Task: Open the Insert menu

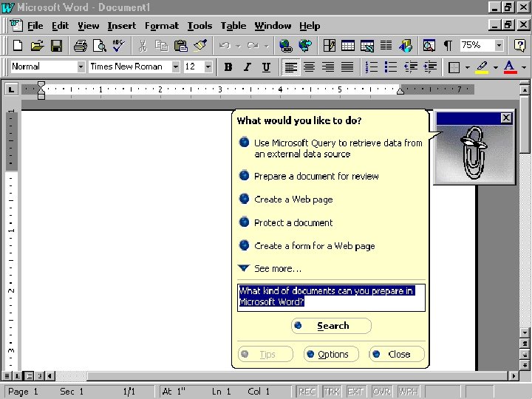Action: coord(121,26)
